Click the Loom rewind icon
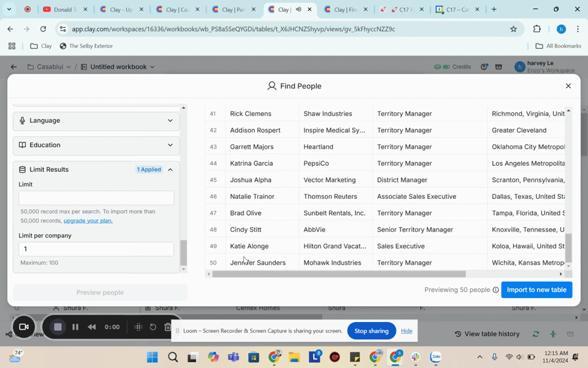This screenshot has height=368, width=588. (92, 327)
